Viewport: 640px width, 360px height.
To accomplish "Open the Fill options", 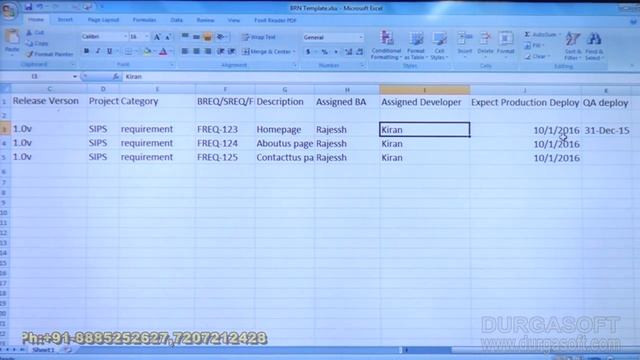I will pos(534,45).
